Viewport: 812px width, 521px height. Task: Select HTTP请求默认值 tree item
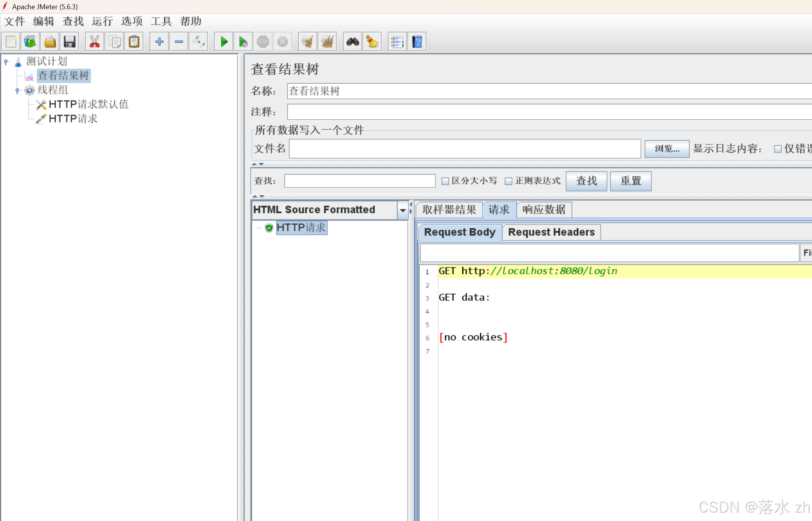coord(89,104)
